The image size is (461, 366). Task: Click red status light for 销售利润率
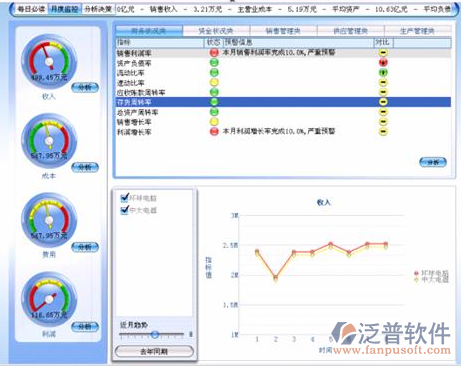pyautogui.click(x=214, y=52)
